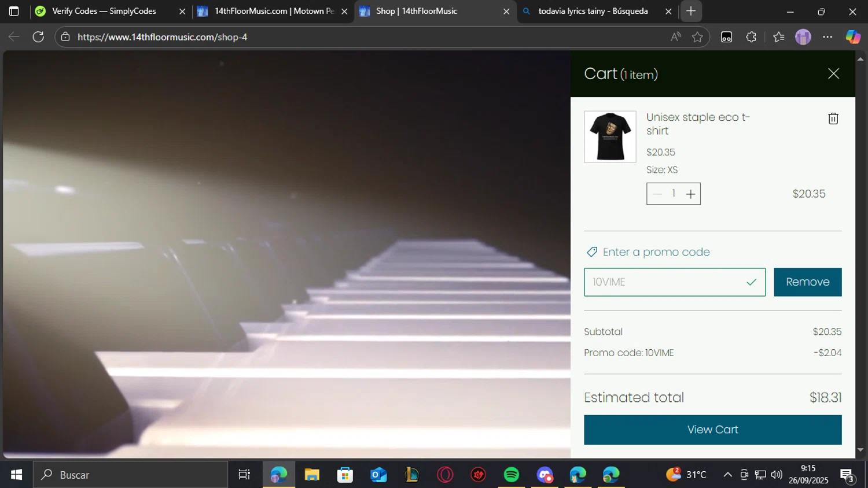Open the Copilot sidebar icon
Screen dimensions: 868x488
coord(853,37)
